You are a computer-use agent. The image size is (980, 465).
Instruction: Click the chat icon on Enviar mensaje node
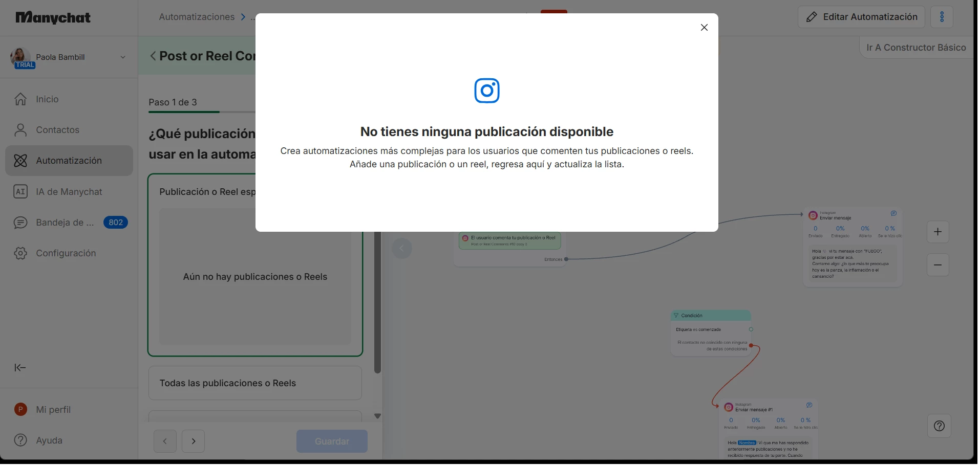point(893,213)
